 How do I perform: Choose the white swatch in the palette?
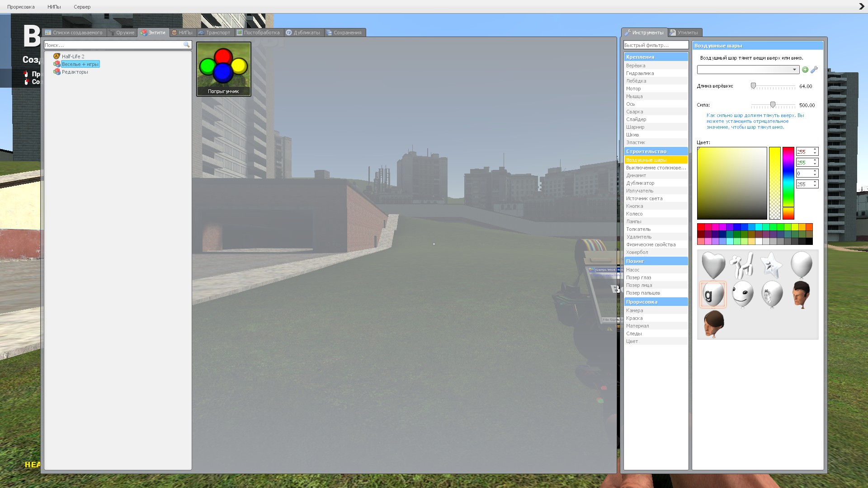click(x=759, y=242)
